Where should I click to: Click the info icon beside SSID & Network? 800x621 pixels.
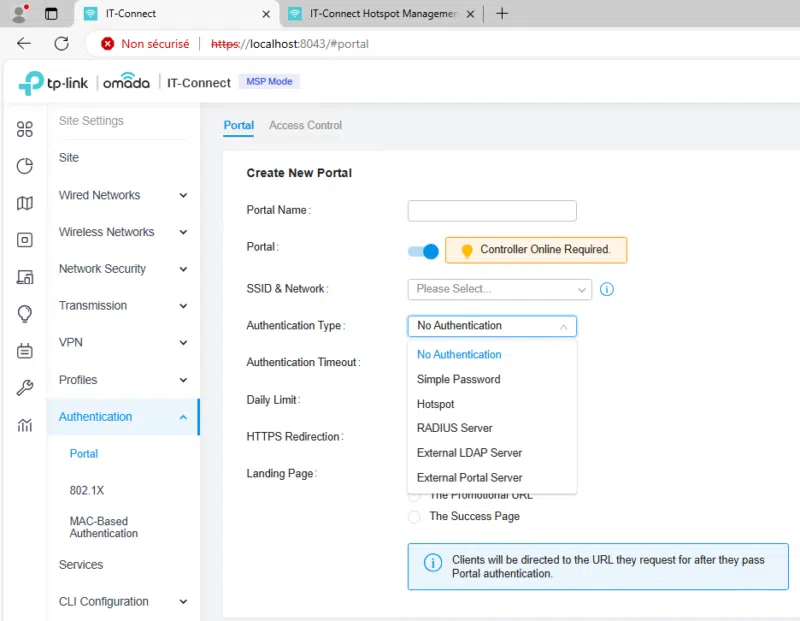tap(606, 289)
